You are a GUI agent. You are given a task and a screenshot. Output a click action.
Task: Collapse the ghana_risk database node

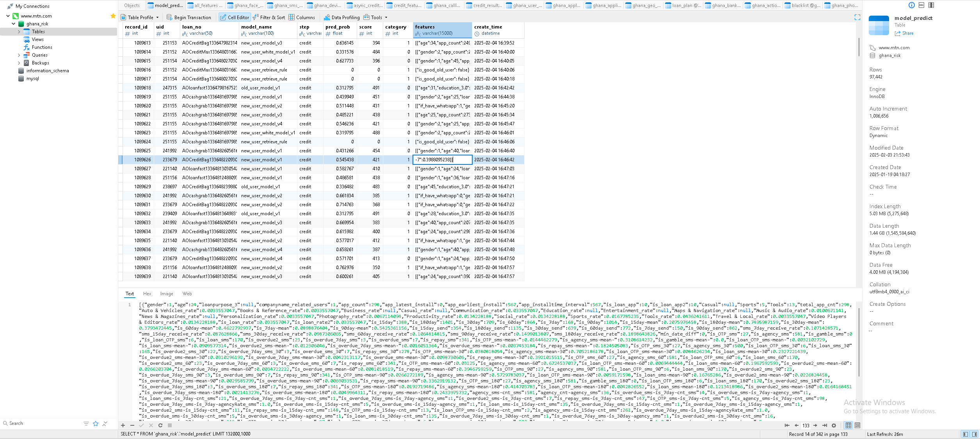coord(13,24)
